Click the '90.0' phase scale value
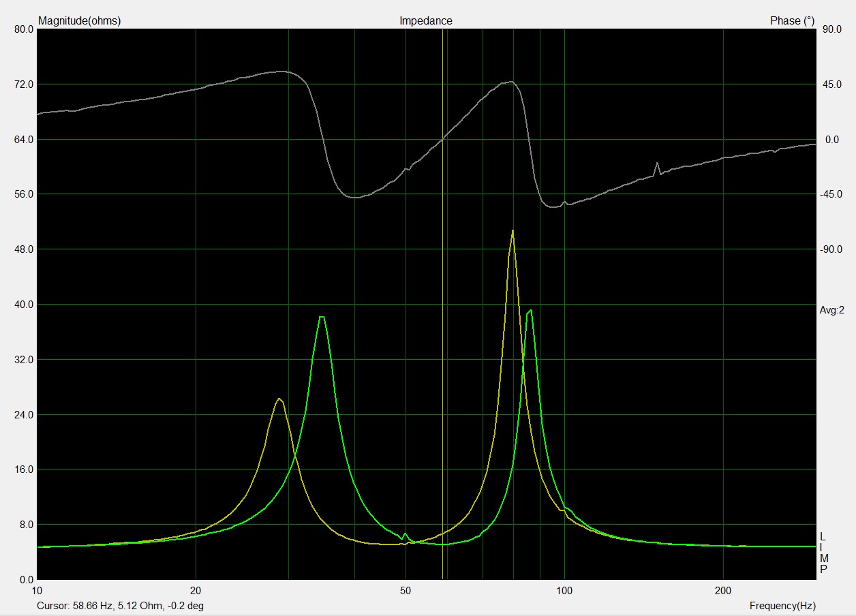856x616 pixels. [833, 29]
